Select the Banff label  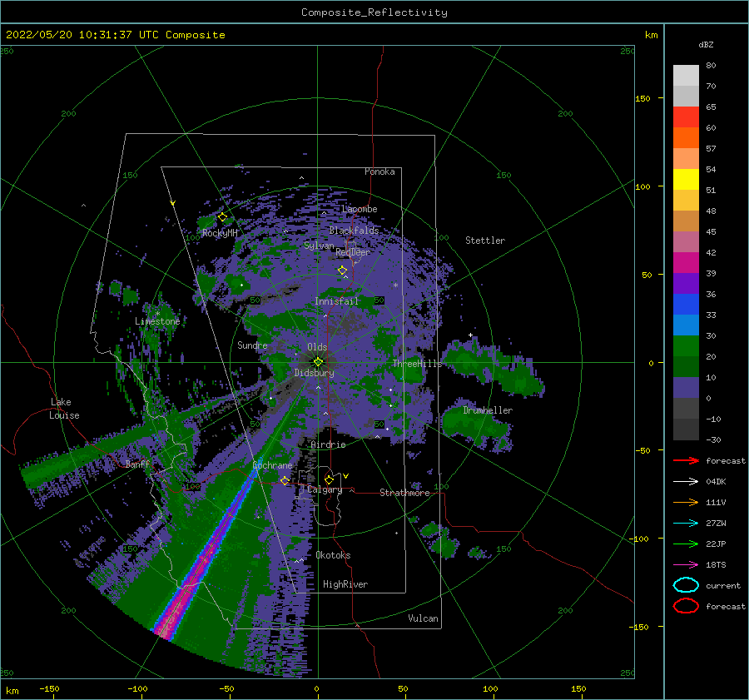coord(137,464)
